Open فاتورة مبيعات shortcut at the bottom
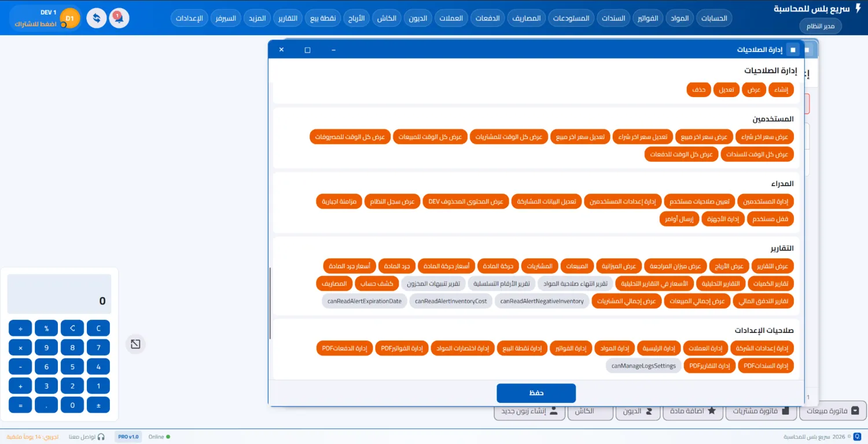The height and width of the screenshot is (444, 868). [x=833, y=411]
